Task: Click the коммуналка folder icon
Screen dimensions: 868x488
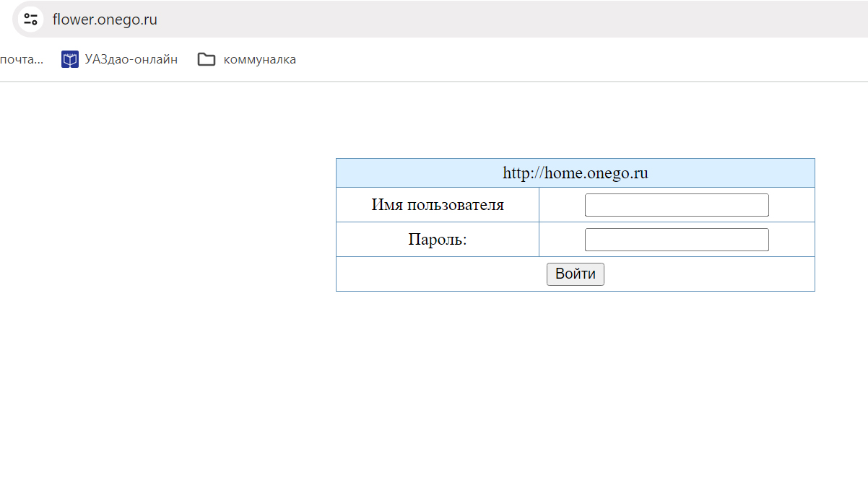Action: [x=207, y=59]
